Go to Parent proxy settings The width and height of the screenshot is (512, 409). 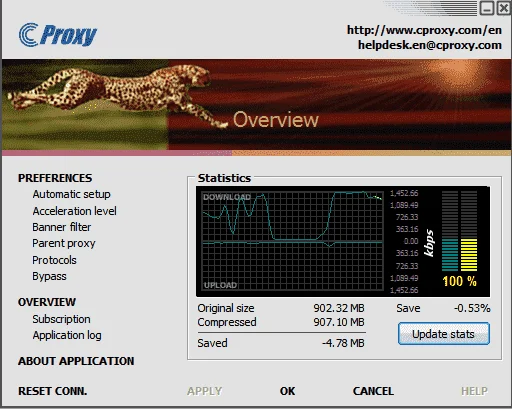click(x=64, y=244)
